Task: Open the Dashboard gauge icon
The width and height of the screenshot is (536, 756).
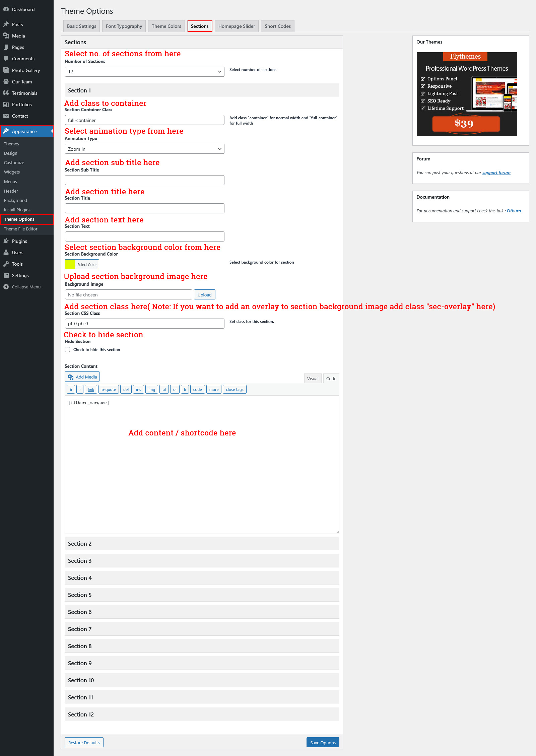Action: 6,9
